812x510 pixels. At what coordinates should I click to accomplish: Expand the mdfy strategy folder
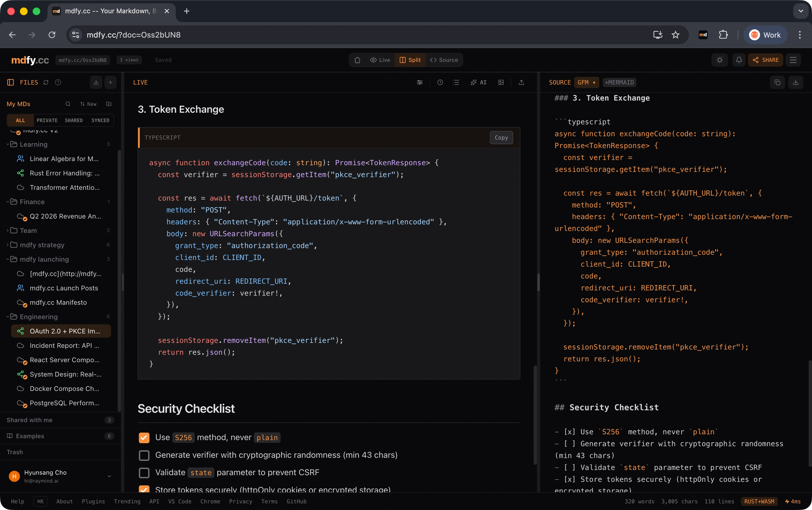coord(42,245)
